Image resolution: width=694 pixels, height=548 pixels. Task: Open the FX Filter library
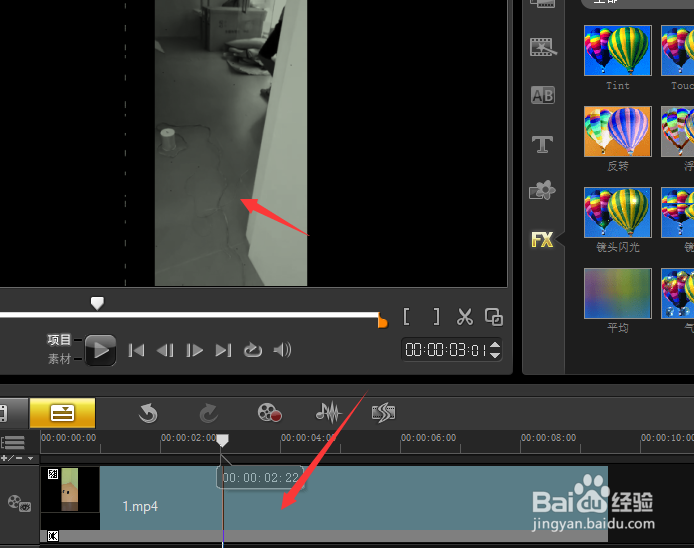(x=542, y=239)
